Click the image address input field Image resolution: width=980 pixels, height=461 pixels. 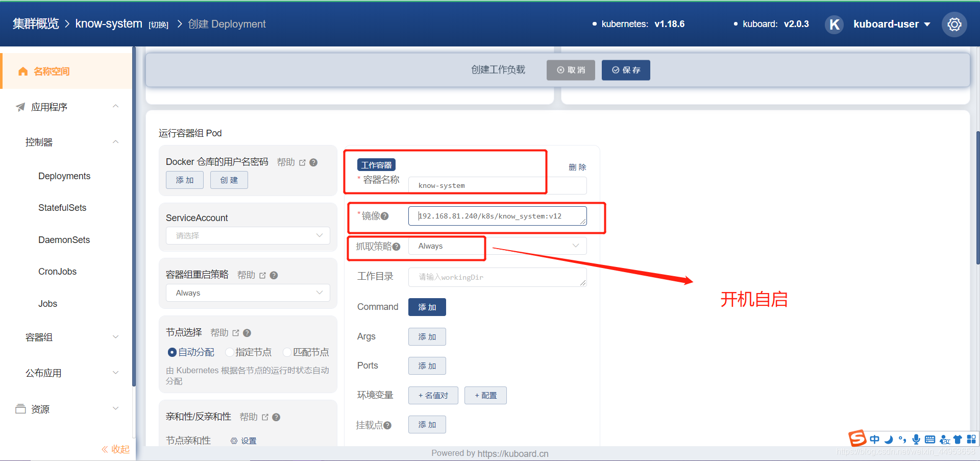[x=498, y=216]
